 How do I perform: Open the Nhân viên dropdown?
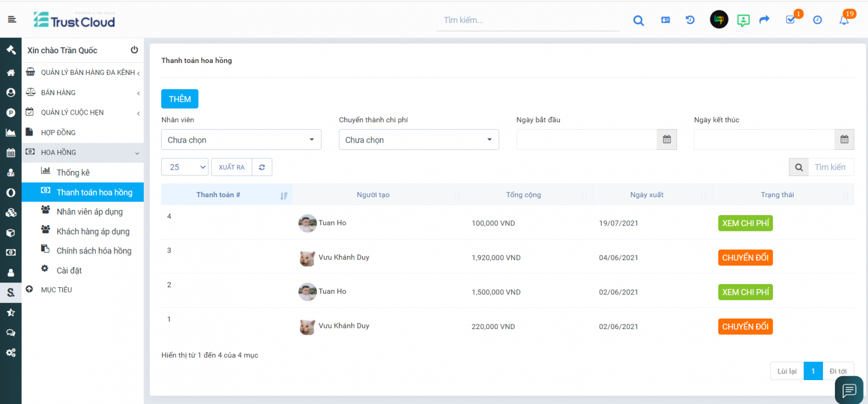coord(241,140)
